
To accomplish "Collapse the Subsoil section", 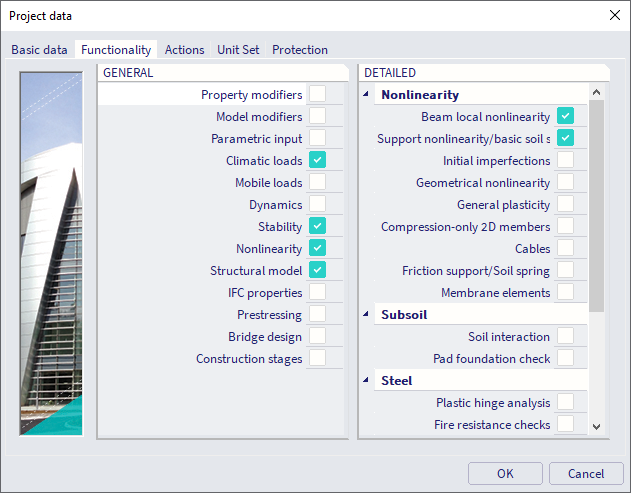I will pyautogui.click(x=367, y=315).
